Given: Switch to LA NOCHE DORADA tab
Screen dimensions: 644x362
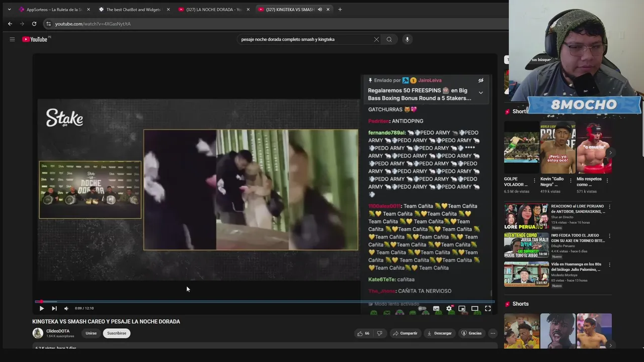Looking at the screenshot, I should (214, 10).
